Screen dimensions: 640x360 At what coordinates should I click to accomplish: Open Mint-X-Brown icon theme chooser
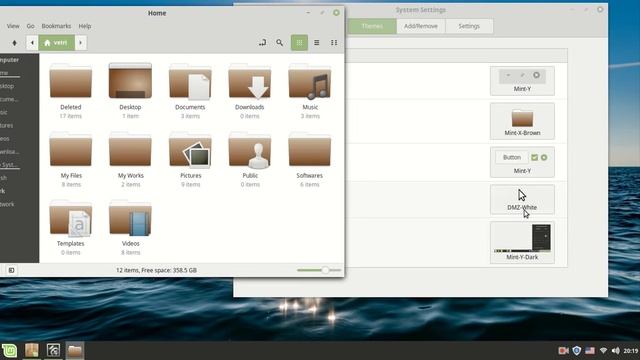click(522, 121)
